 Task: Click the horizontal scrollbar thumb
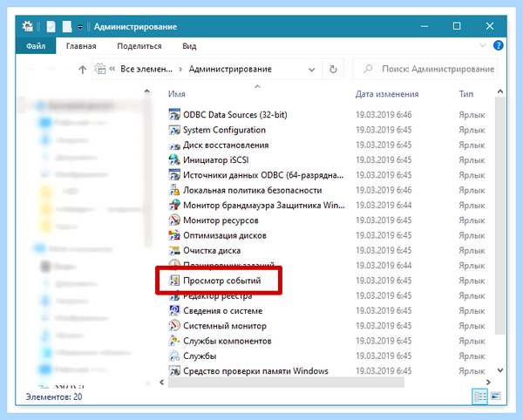(286, 382)
